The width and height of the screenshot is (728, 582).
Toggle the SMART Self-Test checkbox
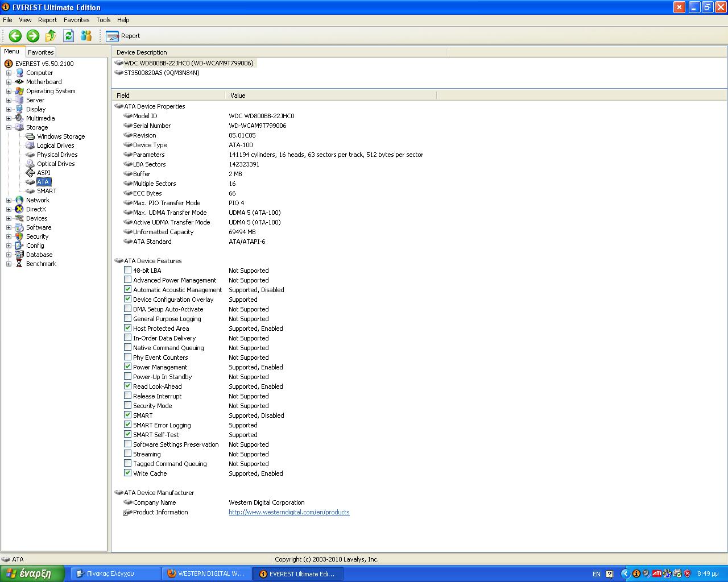[x=128, y=435]
